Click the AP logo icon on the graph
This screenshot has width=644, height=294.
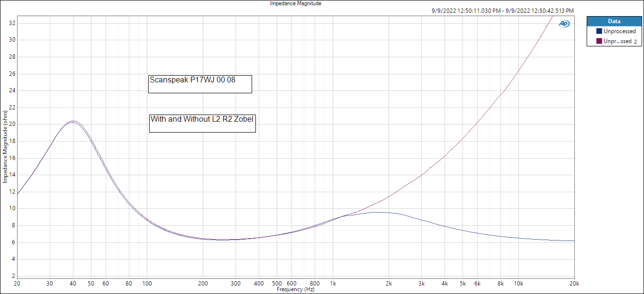(x=564, y=24)
